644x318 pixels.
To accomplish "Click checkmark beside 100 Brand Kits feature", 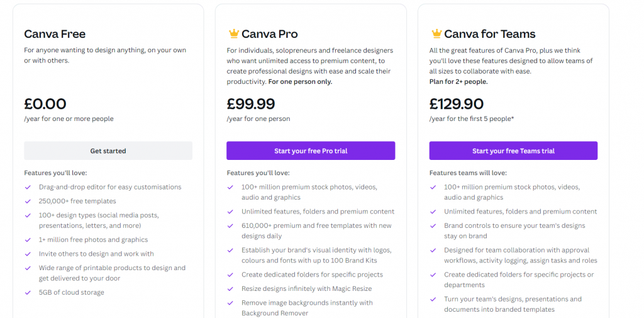I will 230,250.
